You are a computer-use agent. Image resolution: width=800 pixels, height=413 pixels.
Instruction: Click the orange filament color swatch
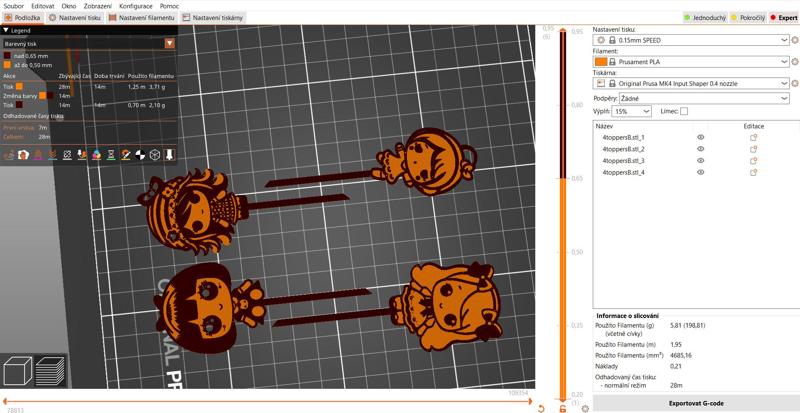[601, 62]
